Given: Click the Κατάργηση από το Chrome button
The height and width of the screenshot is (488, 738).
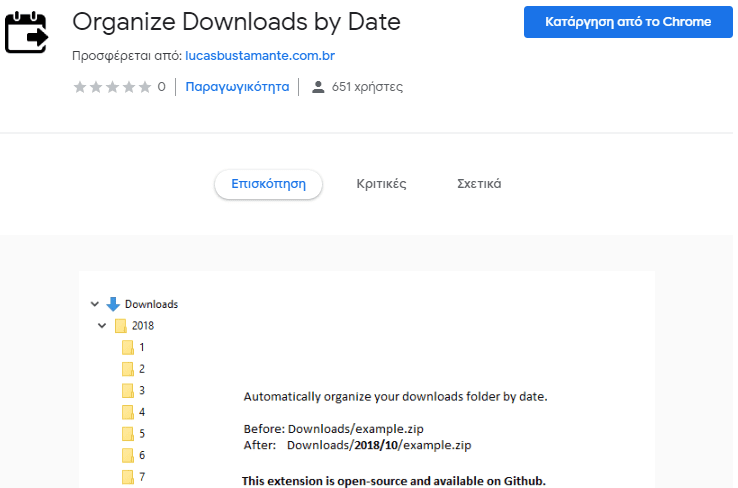Looking at the screenshot, I should pyautogui.click(x=628, y=22).
